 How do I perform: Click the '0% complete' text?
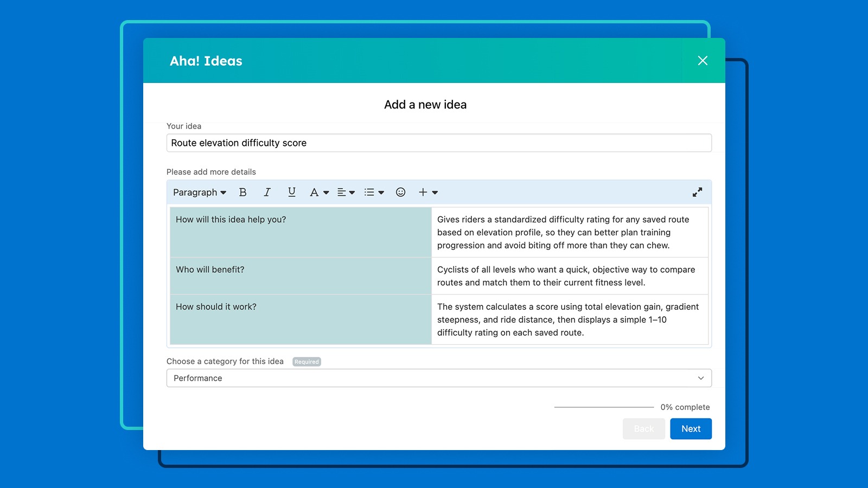tap(685, 407)
